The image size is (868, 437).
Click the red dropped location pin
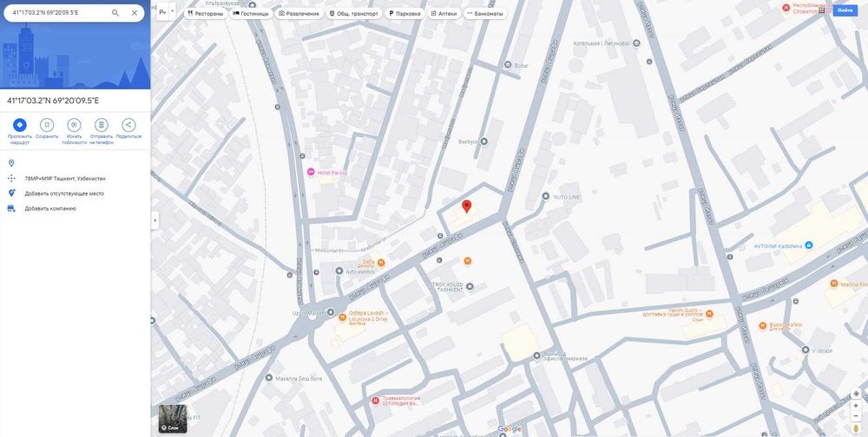467,207
